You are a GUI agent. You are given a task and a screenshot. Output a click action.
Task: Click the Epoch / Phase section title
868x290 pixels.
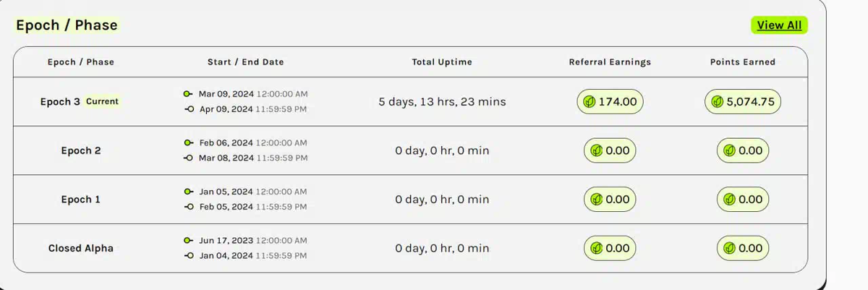click(67, 25)
